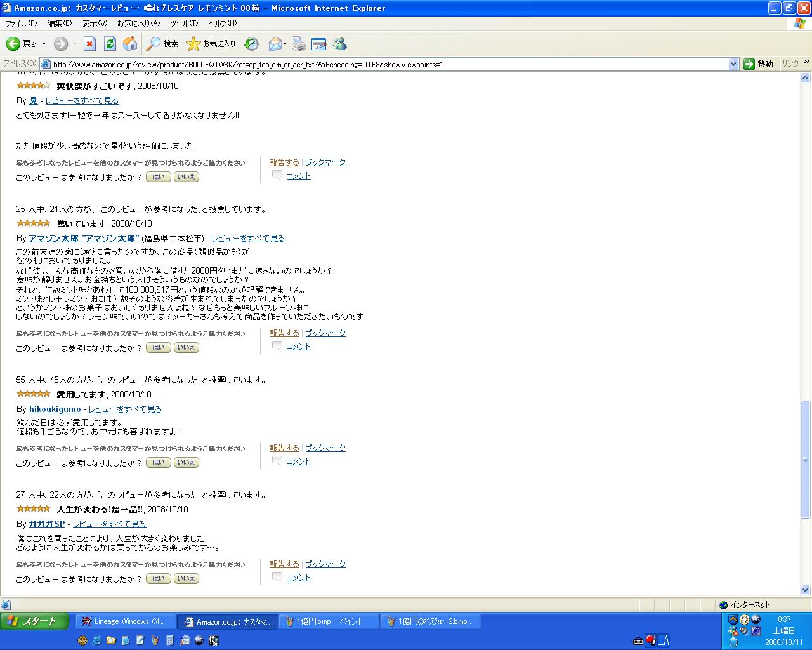The height and width of the screenshot is (650, 812).
Task: Vote はい on アマゾン太郎's 驚いています review
Action: (x=159, y=348)
